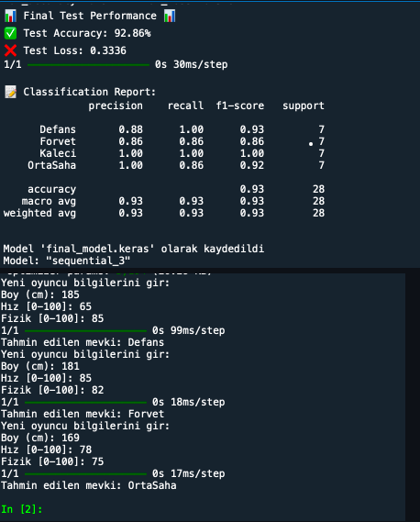420x522 pixels.
Task: Click the 18ms/step progress bar
Action: tap(86, 403)
